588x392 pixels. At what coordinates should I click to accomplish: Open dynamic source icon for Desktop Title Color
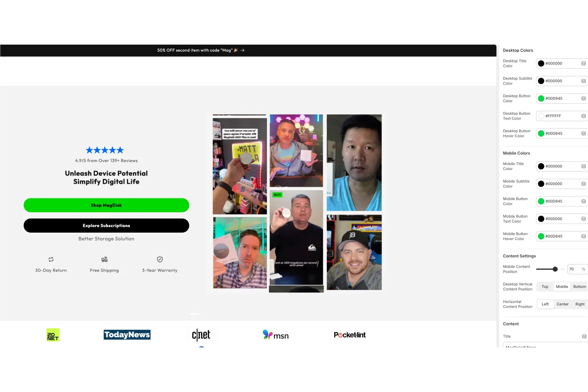click(x=584, y=63)
